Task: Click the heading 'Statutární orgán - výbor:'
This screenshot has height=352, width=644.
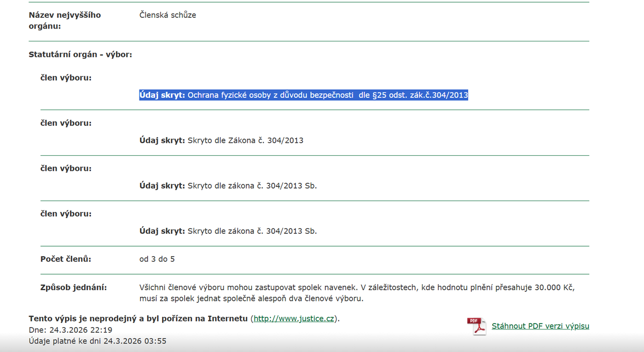Action: pos(80,54)
